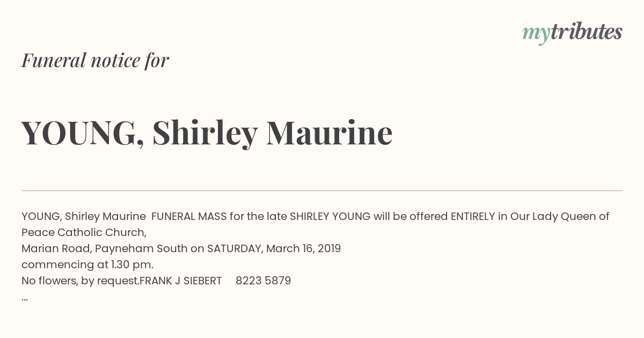
Task: Click the word 'YOUNG,' in the title
Action: pos(83,133)
